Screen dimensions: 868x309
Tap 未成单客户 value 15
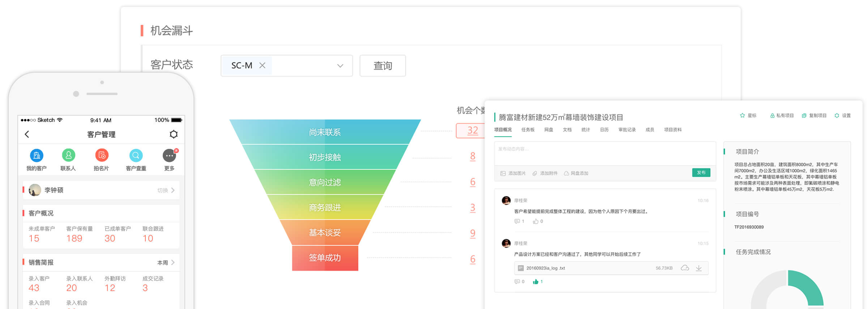(34, 239)
